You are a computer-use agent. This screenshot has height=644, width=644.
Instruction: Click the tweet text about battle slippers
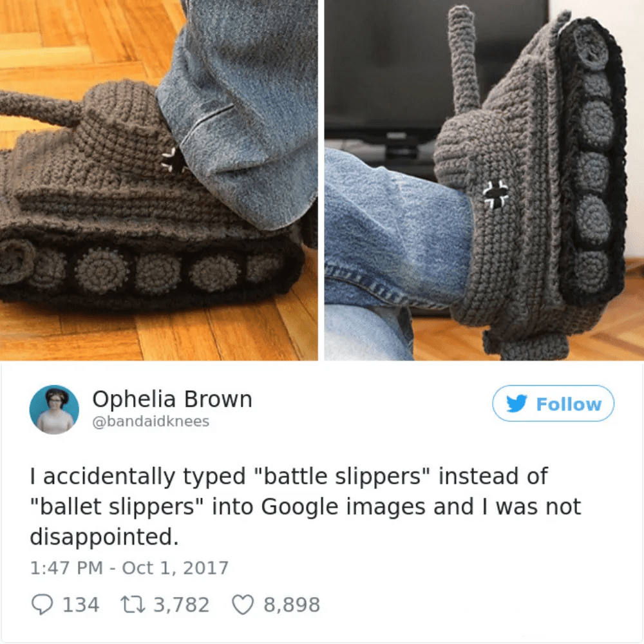[x=305, y=506]
